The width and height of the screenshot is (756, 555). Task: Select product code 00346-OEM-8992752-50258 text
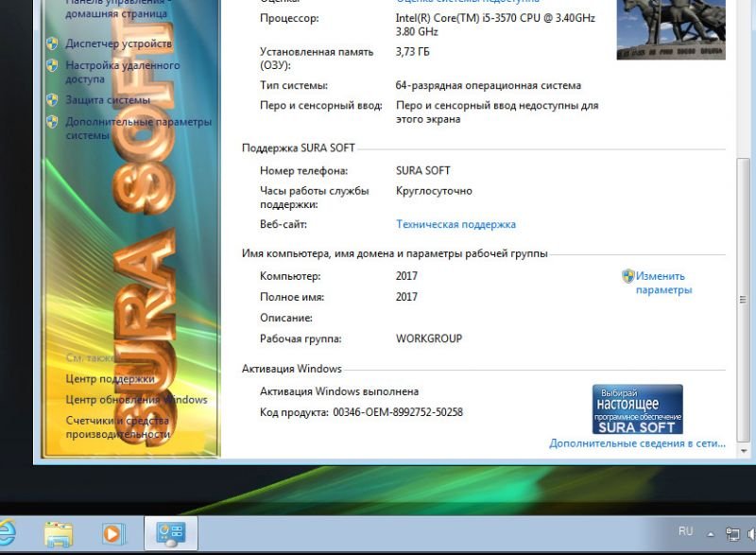(398, 412)
